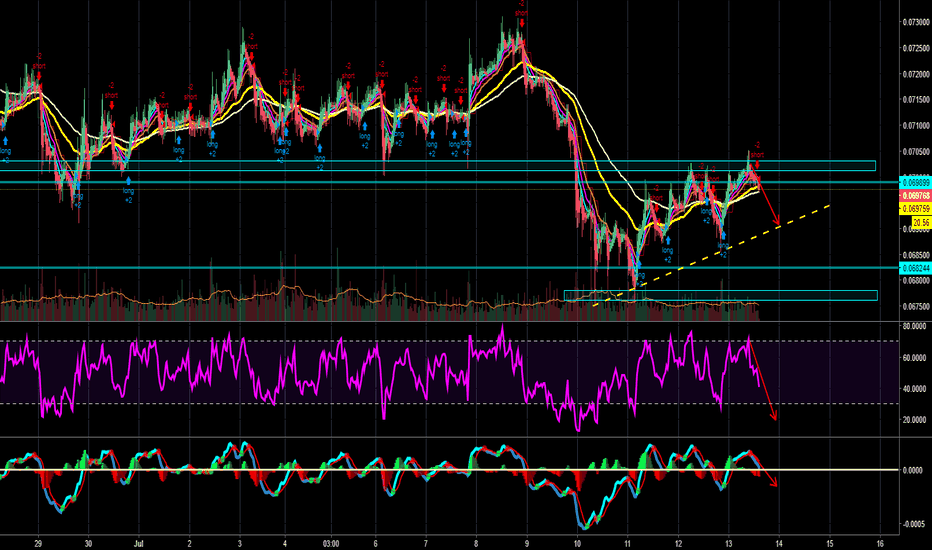Image resolution: width=932 pixels, height=550 pixels.
Task: Select the cyan 0.068244 price tag
Action: tap(915, 268)
